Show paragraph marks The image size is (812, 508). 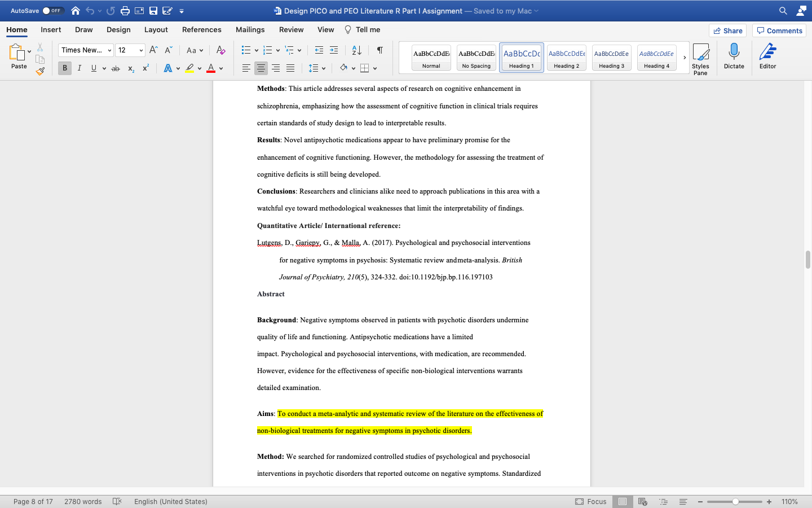tap(379, 50)
